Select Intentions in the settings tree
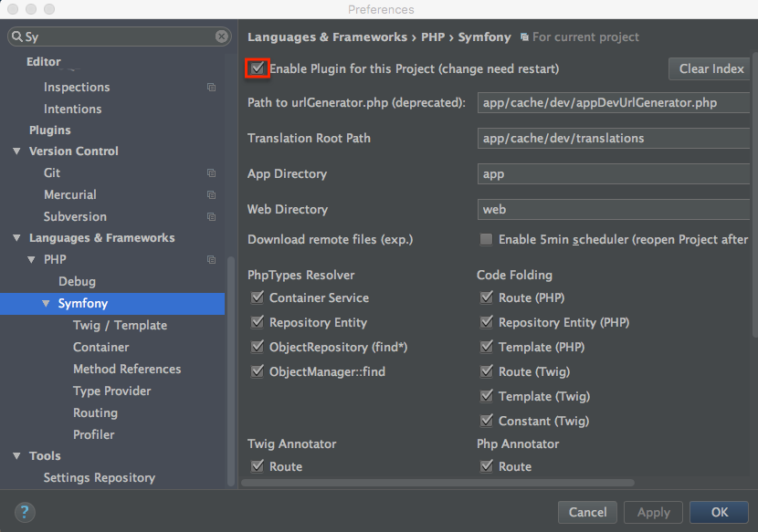Image resolution: width=758 pixels, height=532 pixels. (x=72, y=110)
